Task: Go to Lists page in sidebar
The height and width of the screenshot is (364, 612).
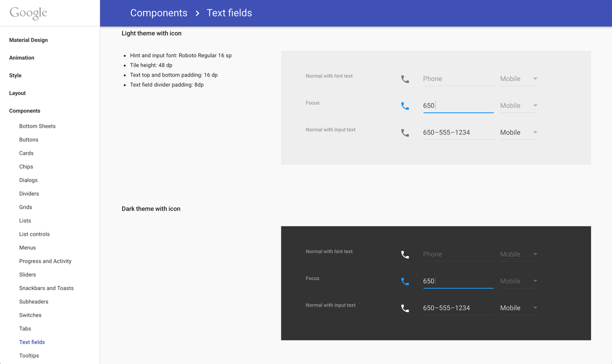Action: click(25, 221)
